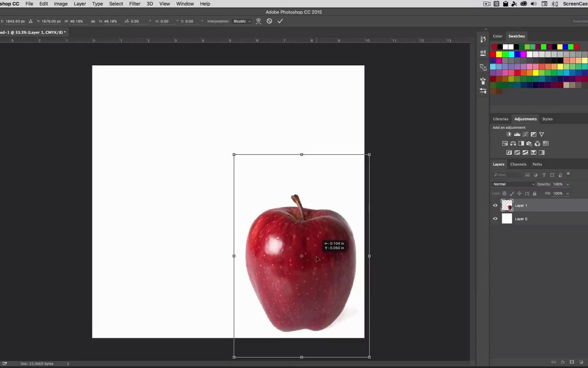The image size is (588, 368).
Task: Switch to Warp mode in the options bar
Action: pyautogui.click(x=258, y=21)
